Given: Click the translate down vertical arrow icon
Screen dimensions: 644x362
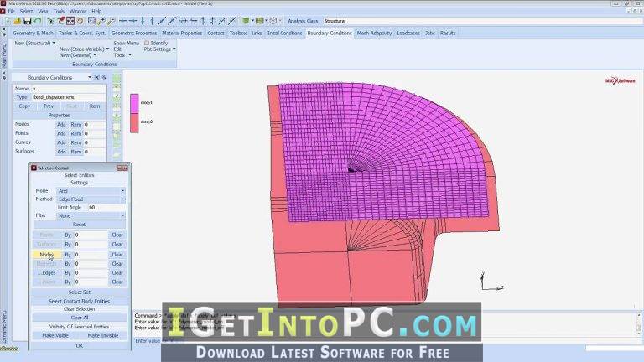Looking at the screenshot, I should coord(143,20).
